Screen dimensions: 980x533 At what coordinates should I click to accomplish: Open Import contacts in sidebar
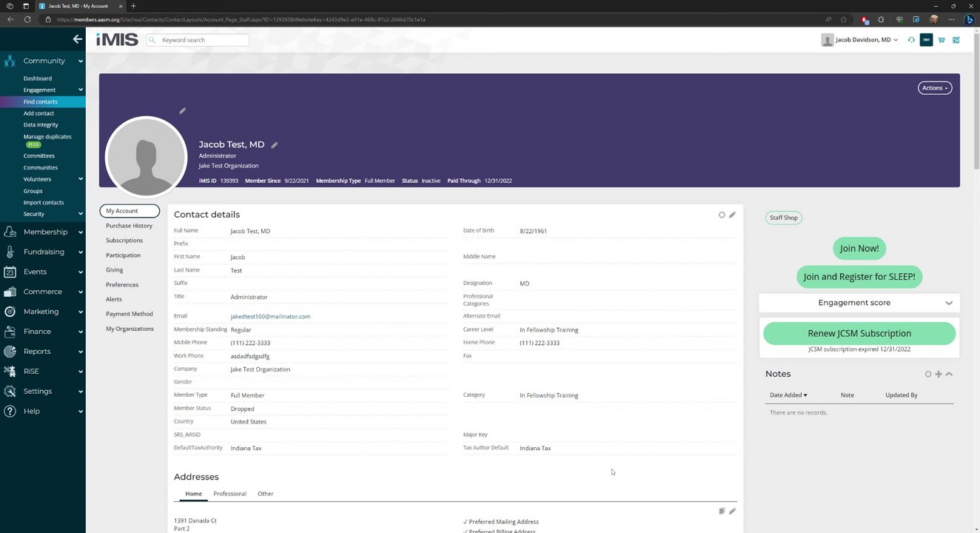[x=44, y=202]
